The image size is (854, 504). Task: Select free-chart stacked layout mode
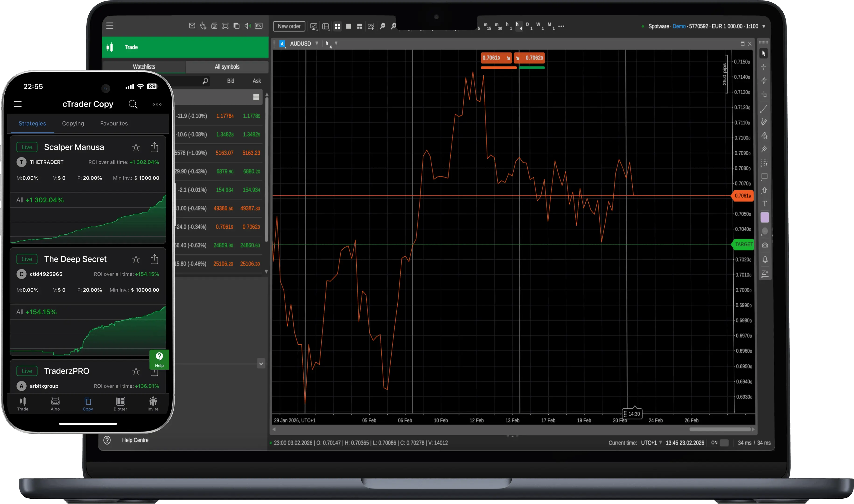click(360, 26)
